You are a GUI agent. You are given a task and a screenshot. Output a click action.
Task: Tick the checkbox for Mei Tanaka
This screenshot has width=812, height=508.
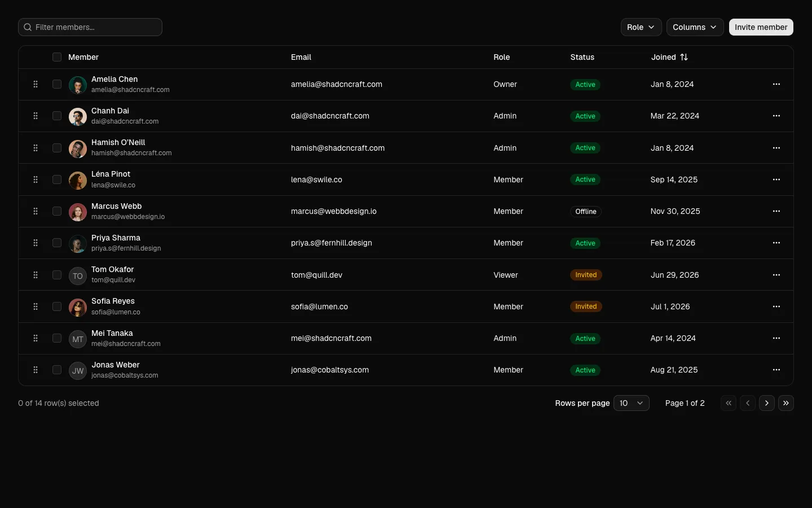pyautogui.click(x=57, y=338)
